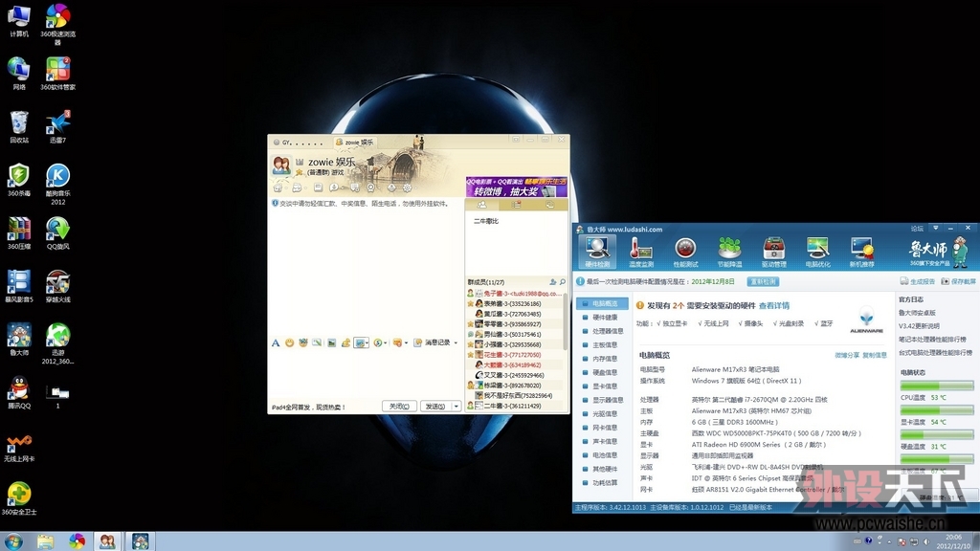Open 穿越火线 desktop icon
This screenshot has width=980, height=551.
57,286
